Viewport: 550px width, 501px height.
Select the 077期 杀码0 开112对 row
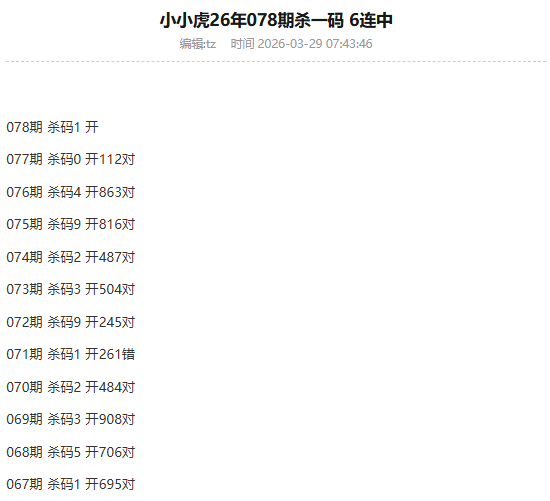click(x=71, y=159)
